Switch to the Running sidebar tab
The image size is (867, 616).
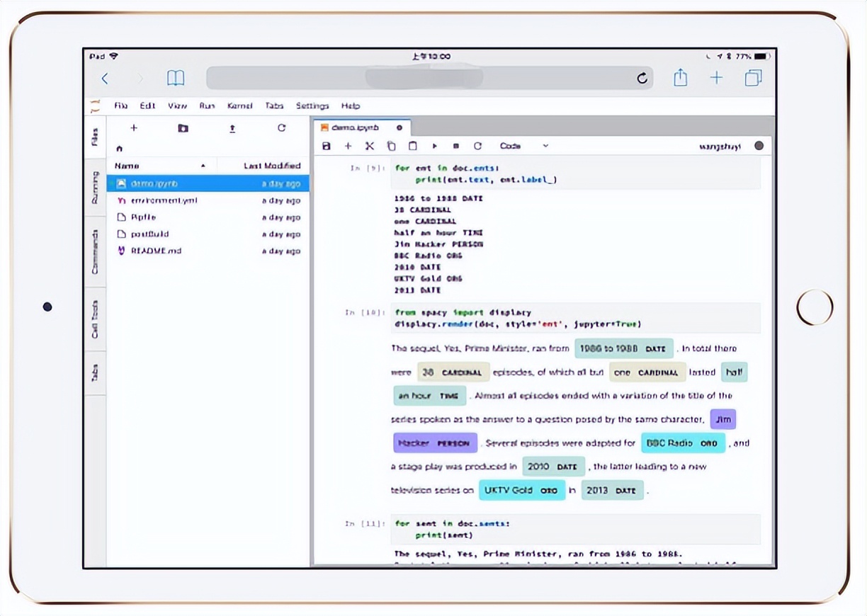coord(95,187)
